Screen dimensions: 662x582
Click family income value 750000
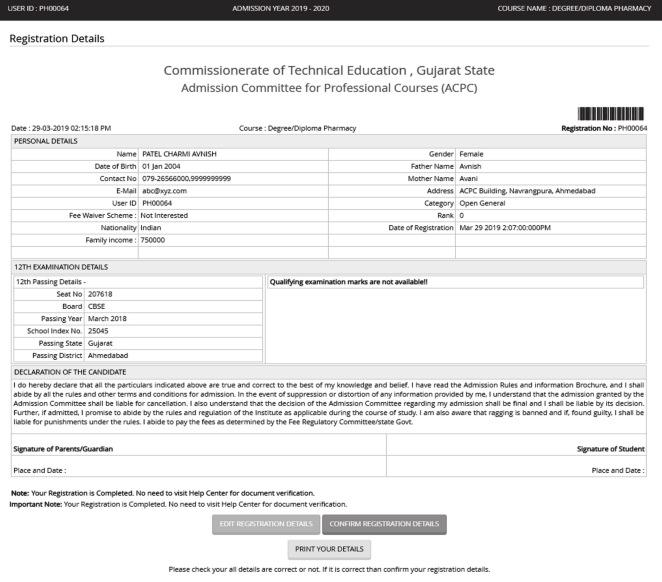tap(153, 240)
